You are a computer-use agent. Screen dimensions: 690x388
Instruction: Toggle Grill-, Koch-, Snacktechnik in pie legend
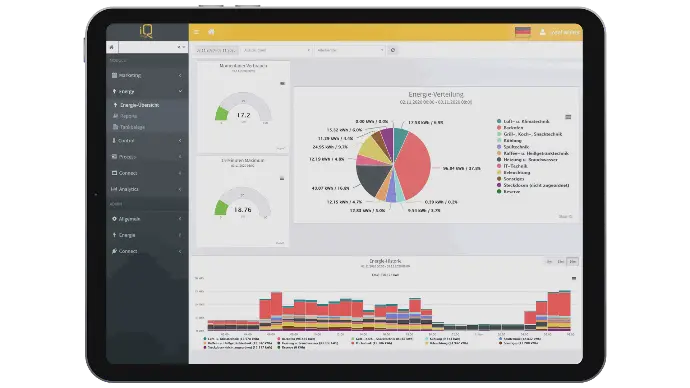[x=529, y=134]
